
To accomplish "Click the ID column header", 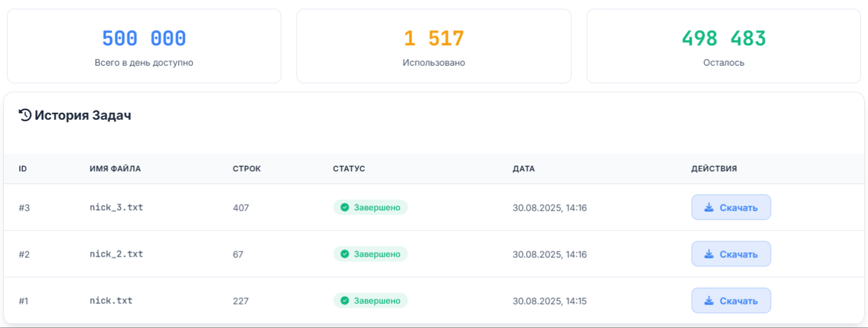I will click(x=23, y=169).
